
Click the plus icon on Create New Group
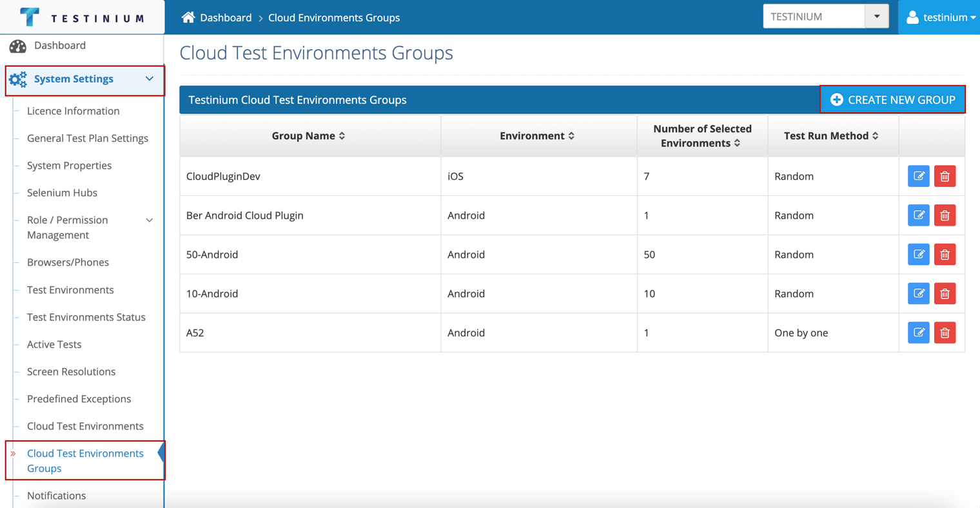(836, 100)
